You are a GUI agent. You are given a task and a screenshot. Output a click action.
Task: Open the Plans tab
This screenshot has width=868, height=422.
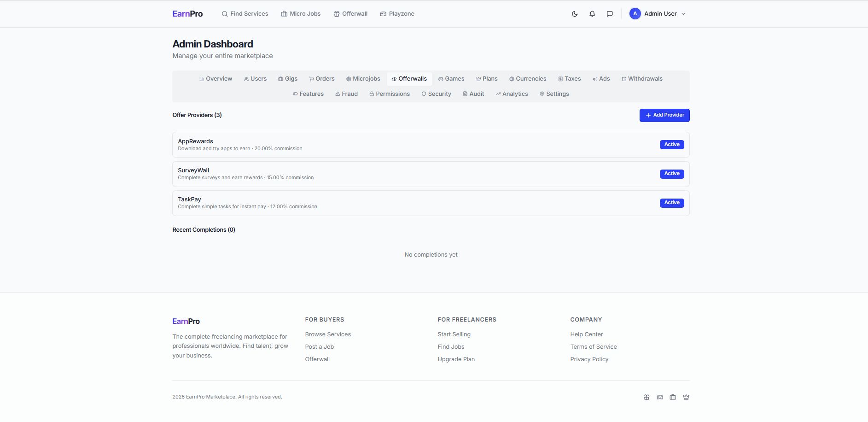487,79
